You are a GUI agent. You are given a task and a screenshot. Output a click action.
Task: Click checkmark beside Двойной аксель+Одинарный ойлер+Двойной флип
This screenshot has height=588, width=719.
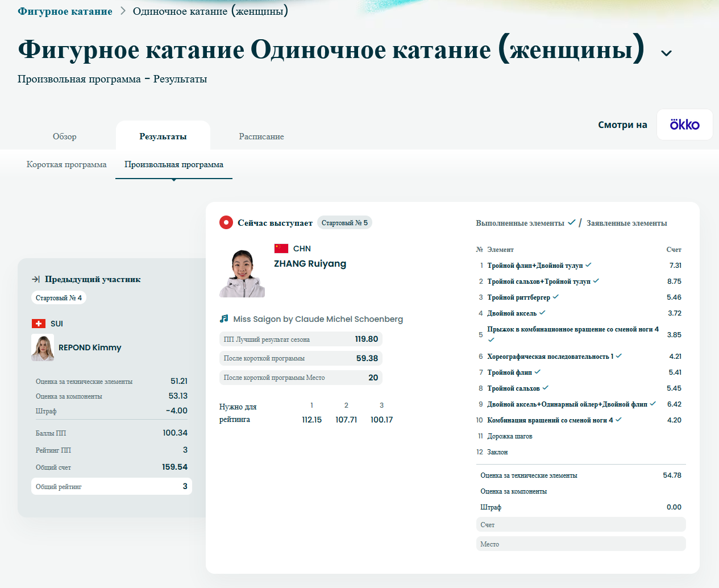click(x=653, y=404)
